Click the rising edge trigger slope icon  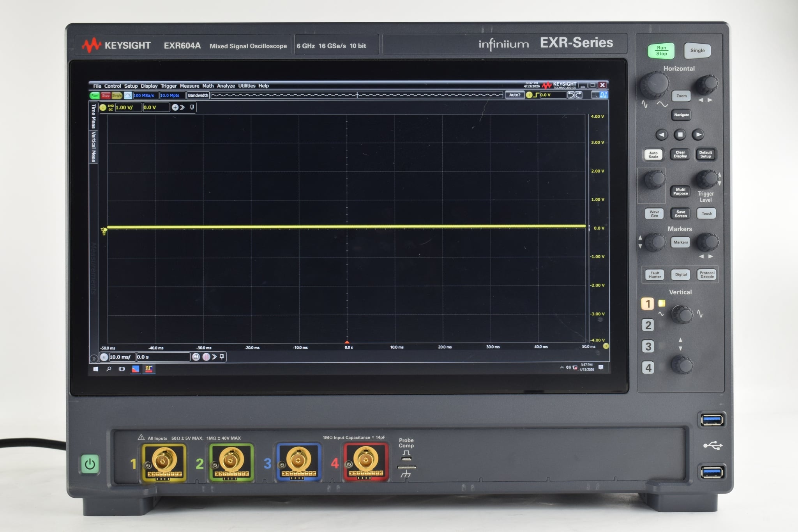click(536, 95)
